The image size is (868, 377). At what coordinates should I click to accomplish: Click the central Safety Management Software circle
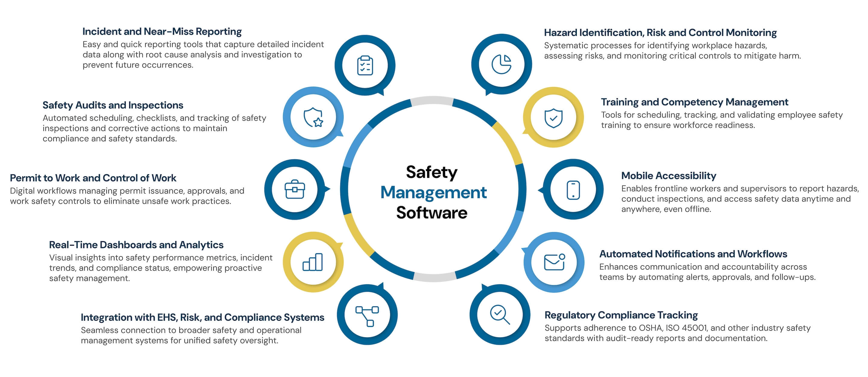[x=433, y=192]
